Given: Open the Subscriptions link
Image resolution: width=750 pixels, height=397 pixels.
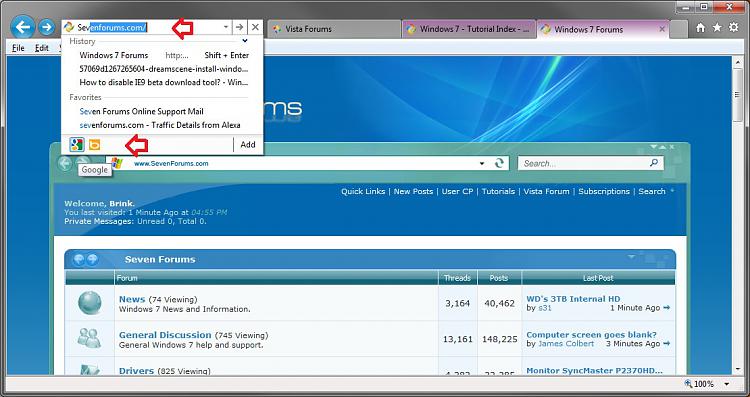Looking at the screenshot, I should pyautogui.click(x=604, y=191).
